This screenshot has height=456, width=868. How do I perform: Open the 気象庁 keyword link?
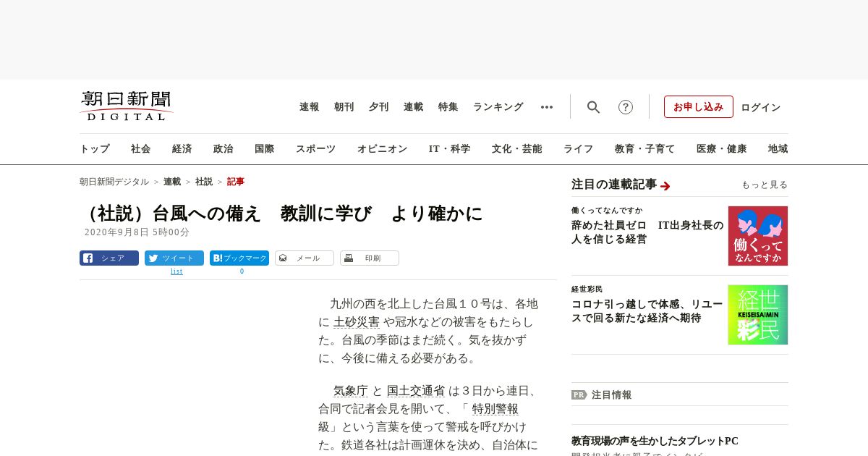tap(351, 391)
